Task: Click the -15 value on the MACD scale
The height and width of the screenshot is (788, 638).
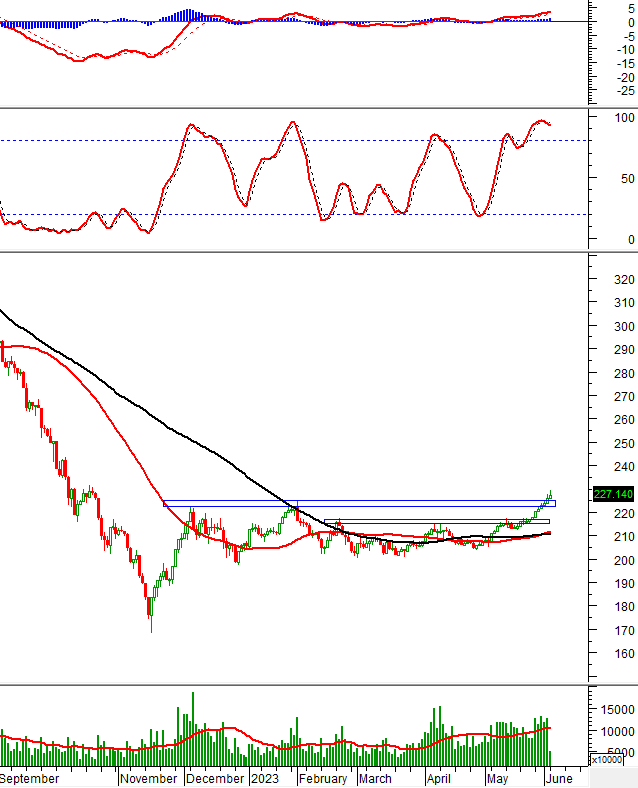Action: click(626, 64)
